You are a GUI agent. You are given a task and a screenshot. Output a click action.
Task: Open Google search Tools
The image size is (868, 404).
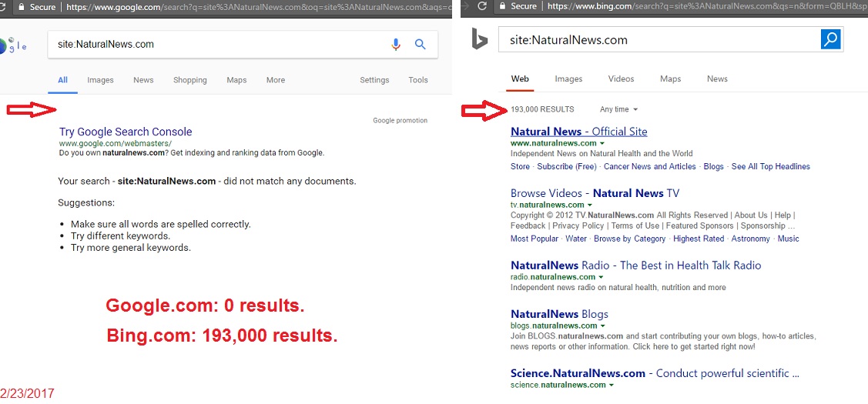click(418, 80)
